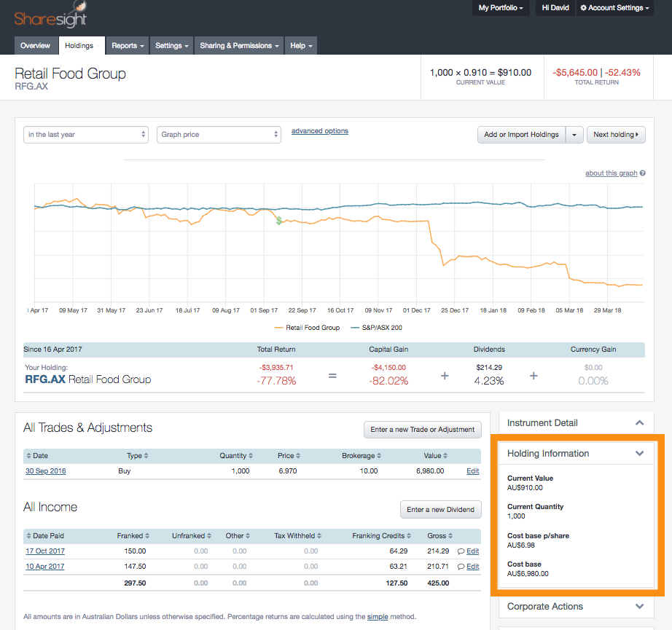672x630 pixels.
Task: Sort income by Franked column
Action: pos(133,536)
